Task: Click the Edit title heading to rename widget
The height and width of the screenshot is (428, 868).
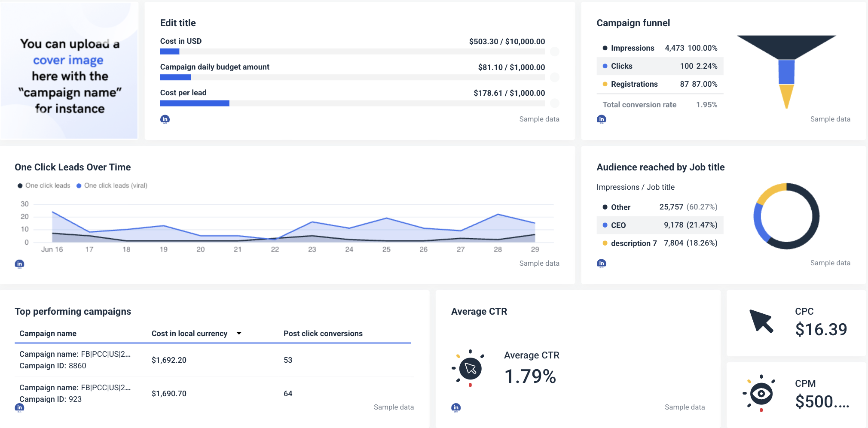Action: 177,23
